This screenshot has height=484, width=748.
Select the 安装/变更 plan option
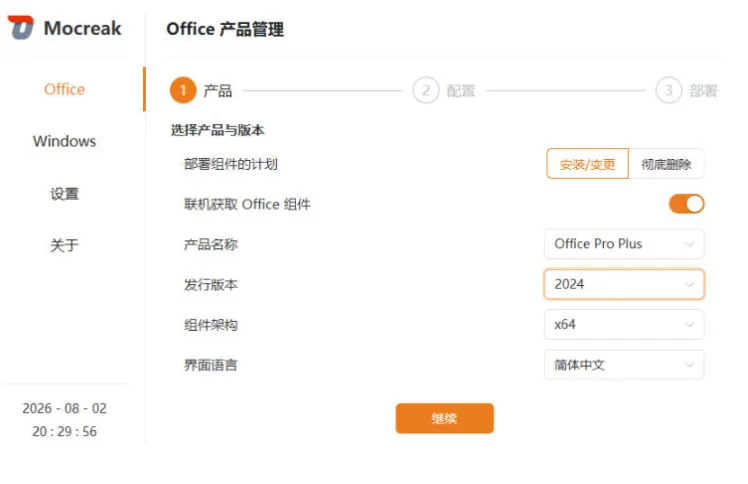(587, 164)
